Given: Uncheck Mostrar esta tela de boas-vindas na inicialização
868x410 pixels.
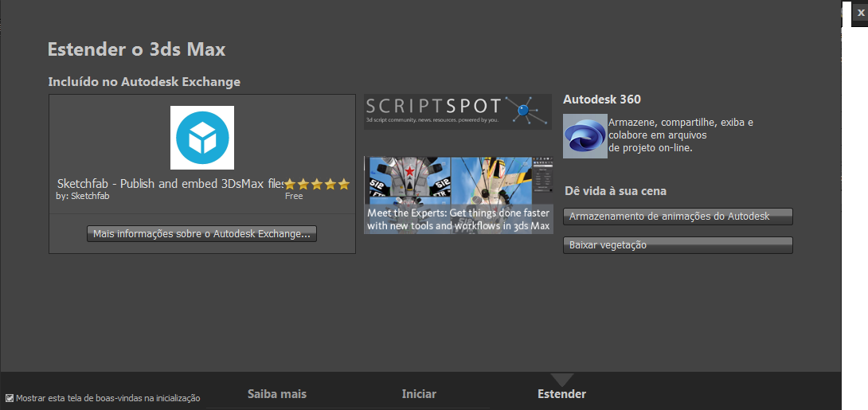Looking at the screenshot, I should (10, 398).
